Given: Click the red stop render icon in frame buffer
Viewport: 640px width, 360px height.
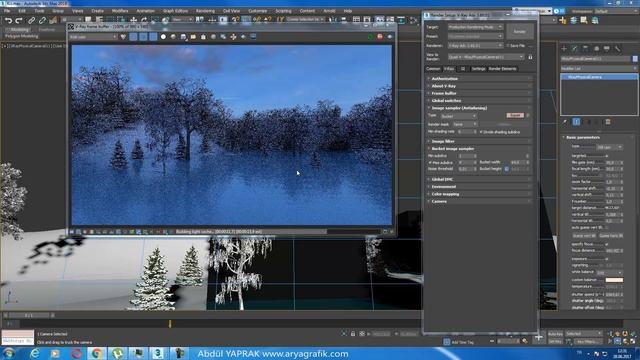Looking at the screenshot, I should click(380, 37).
